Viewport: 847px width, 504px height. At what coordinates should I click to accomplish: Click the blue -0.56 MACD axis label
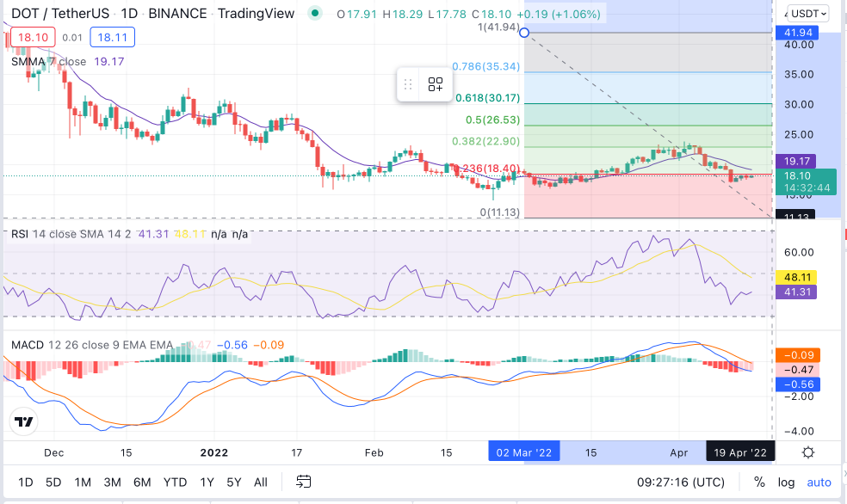[798, 384]
